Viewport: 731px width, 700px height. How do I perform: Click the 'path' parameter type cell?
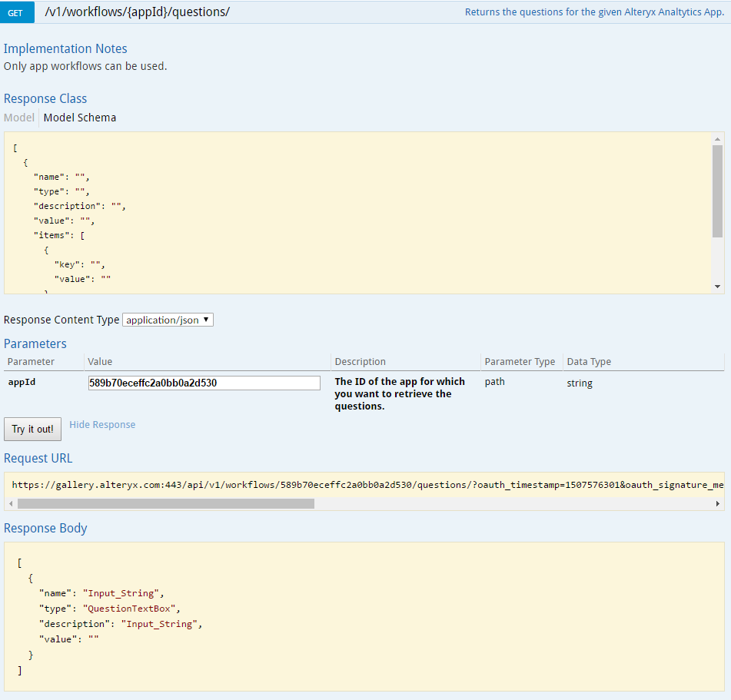pos(495,382)
